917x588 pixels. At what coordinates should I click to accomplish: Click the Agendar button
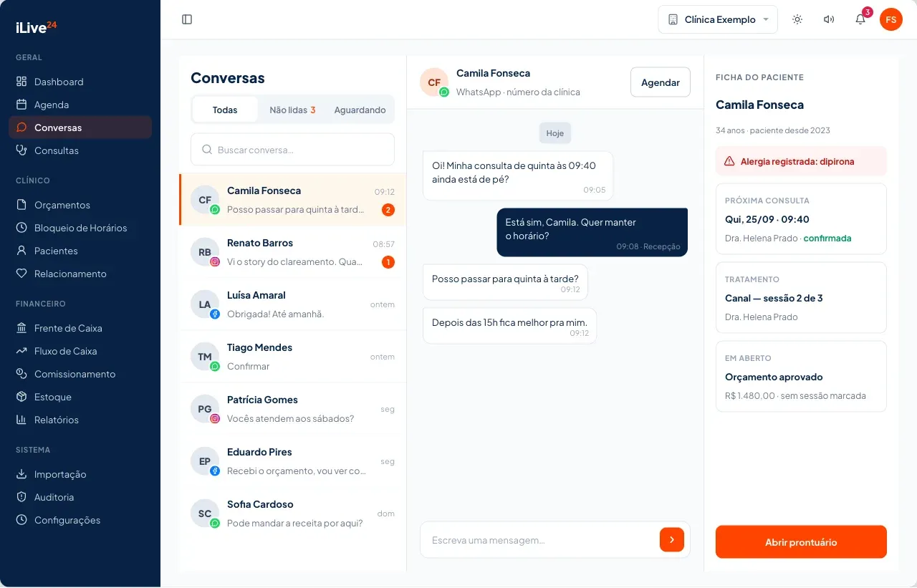click(661, 82)
